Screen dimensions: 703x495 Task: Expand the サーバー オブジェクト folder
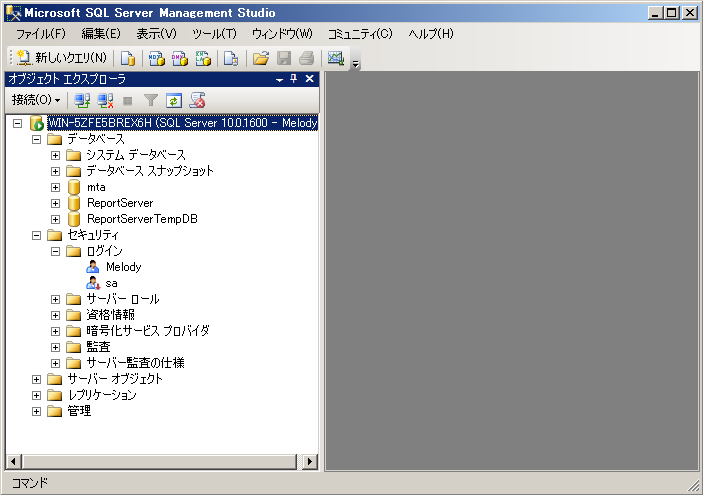click(36, 379)
